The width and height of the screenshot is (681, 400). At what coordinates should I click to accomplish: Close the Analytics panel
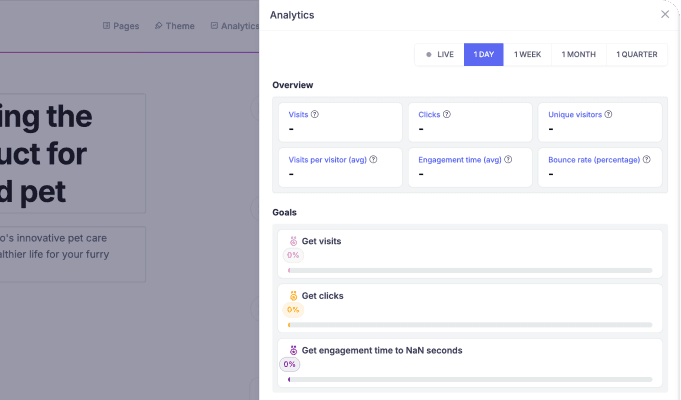(x=665, y=14)
